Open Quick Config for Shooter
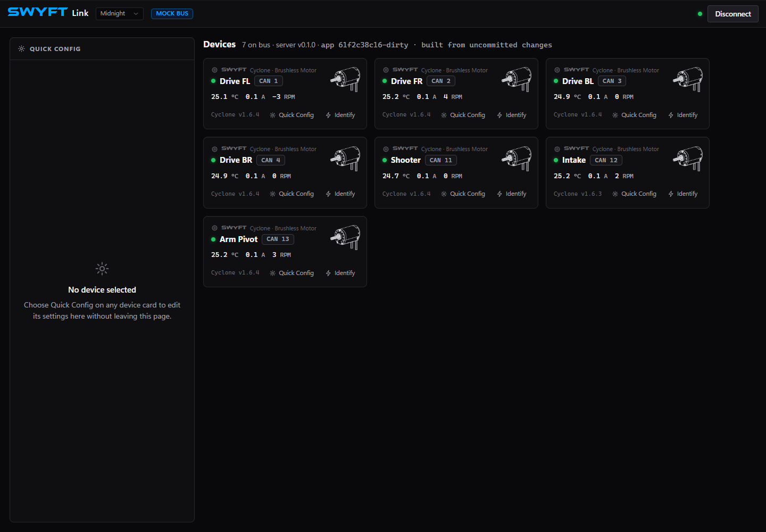 [463, 194]
